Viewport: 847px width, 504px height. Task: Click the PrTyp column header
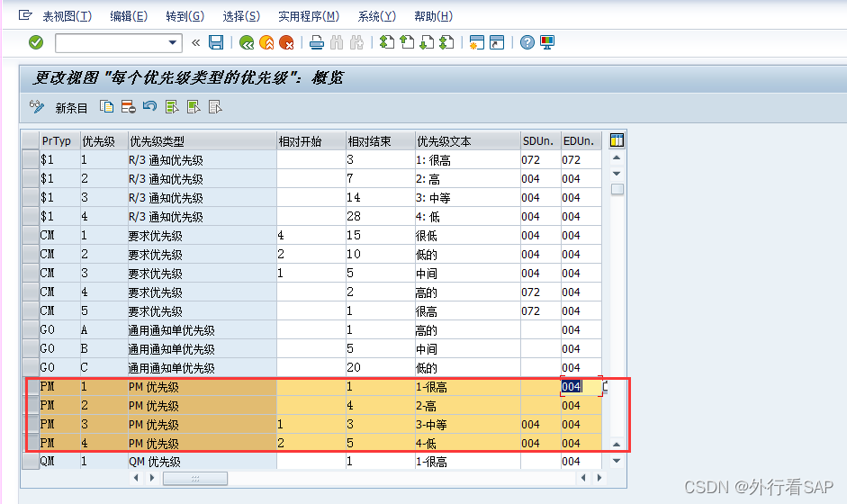60,141
